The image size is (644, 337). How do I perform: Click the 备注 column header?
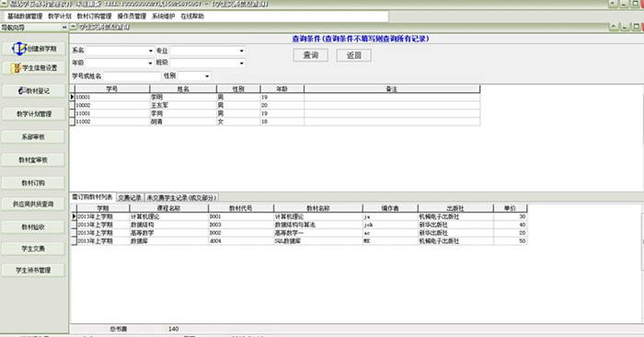(392, 88)
